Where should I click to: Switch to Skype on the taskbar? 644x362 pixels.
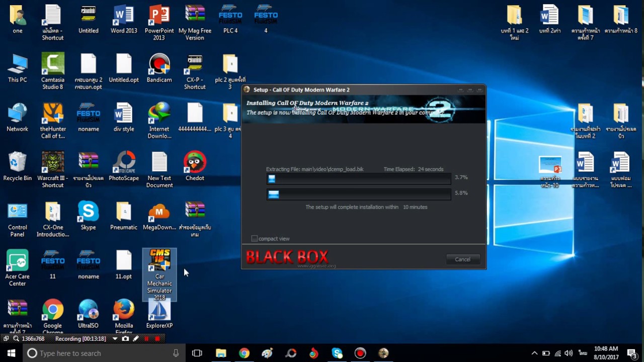(x=337, y=353)
